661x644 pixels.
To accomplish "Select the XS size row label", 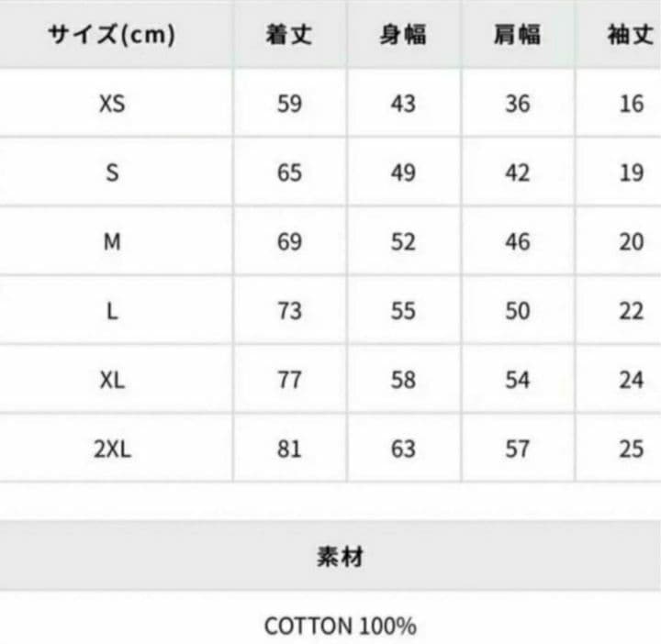I will click(x=112, y=104).
